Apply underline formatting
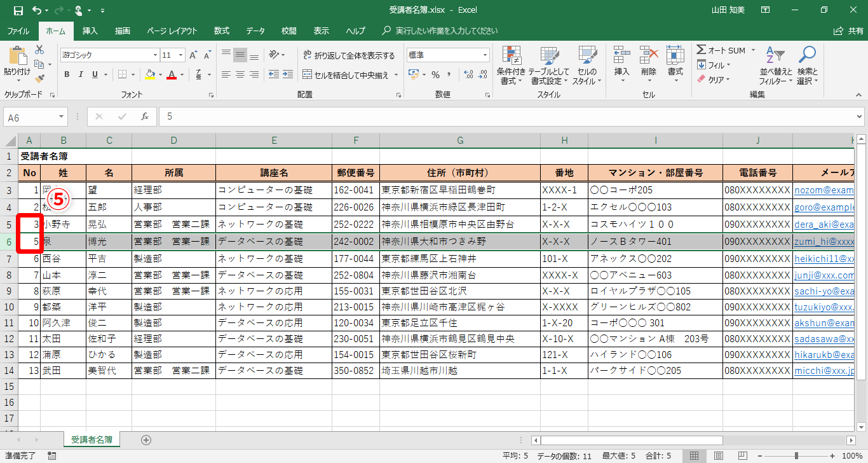 pos(95,74)
